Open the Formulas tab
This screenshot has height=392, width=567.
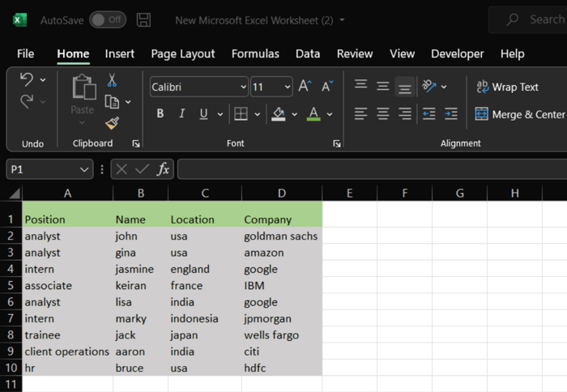pos(255,53)
